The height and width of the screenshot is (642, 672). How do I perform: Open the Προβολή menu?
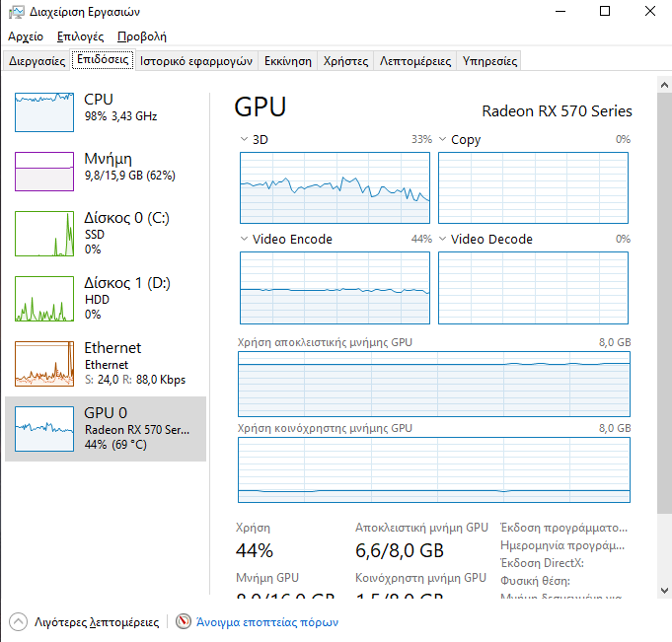coord(142,36)
